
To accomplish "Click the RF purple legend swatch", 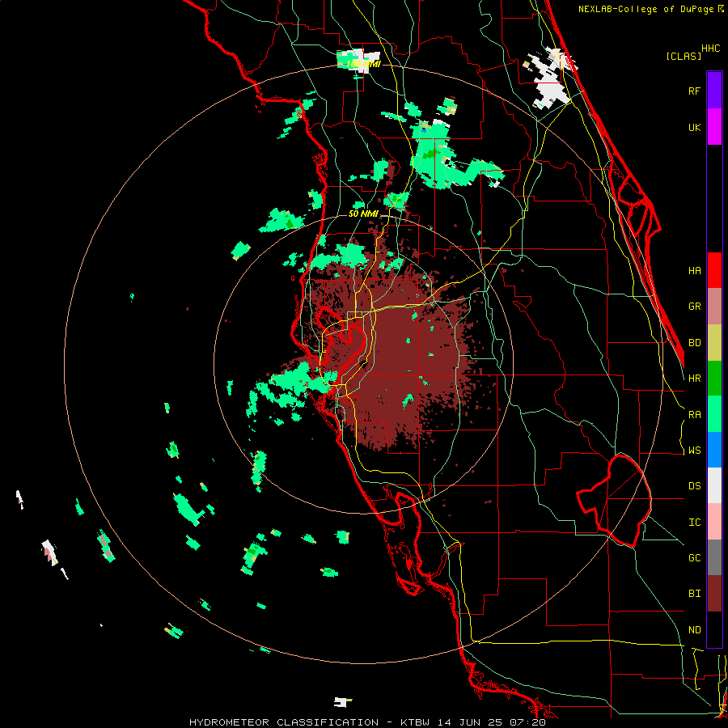I will [x=714, y=91].
